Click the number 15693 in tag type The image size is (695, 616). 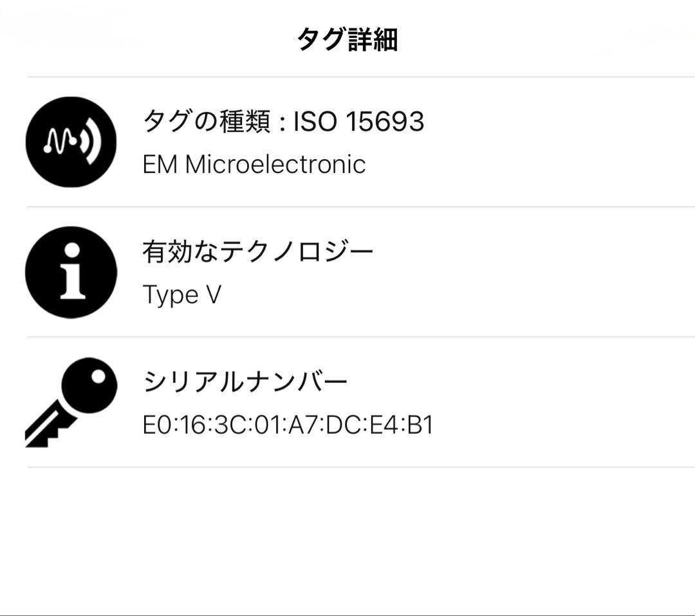(385, 121)
